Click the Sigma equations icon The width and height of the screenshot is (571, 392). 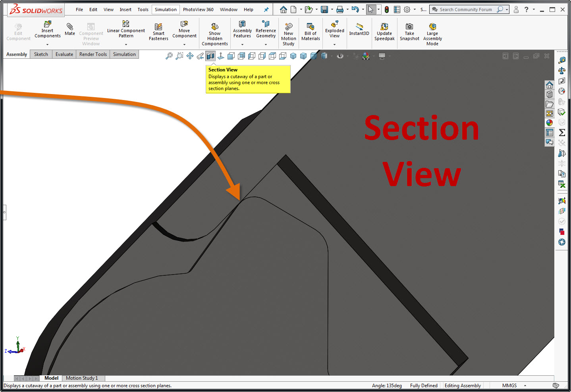pyautogui.click(x=562, y=133)
